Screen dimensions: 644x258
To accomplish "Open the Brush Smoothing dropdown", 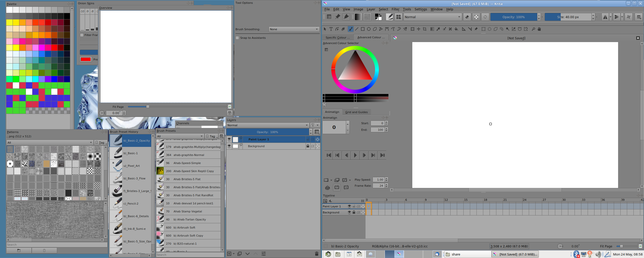I will 294,29.
